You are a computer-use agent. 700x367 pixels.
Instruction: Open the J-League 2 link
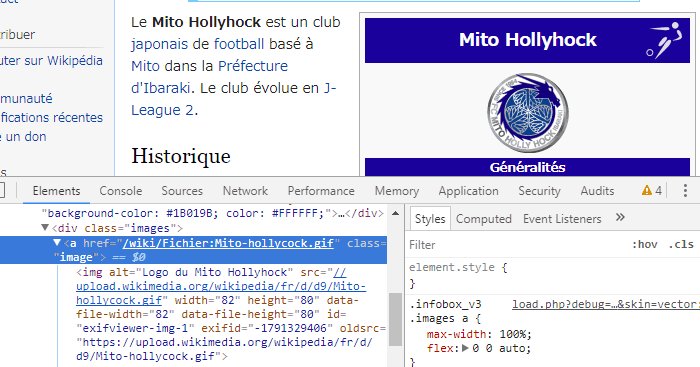coord(233,99)
